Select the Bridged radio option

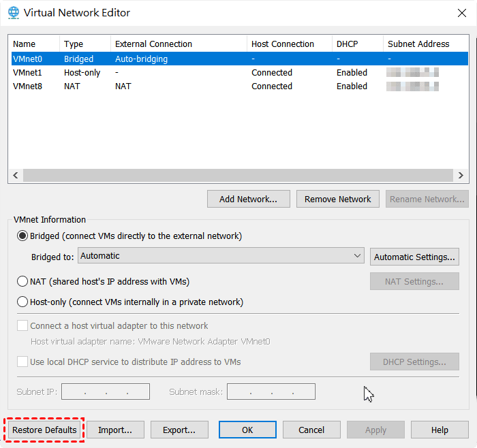click(x=22, y=236)
